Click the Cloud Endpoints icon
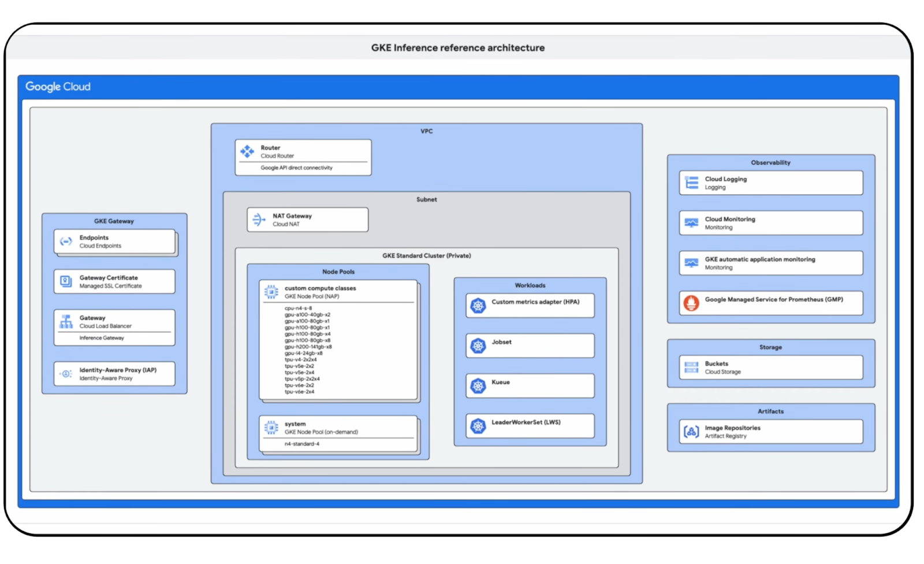This screenshot has height=564, width=924. [x=66, y=242]
